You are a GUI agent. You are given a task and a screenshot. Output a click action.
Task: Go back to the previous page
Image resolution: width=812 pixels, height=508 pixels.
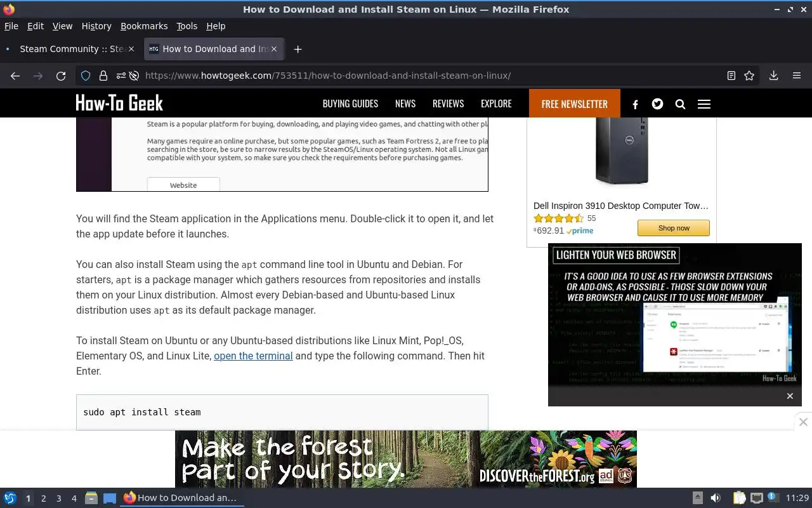coord(15,76)
